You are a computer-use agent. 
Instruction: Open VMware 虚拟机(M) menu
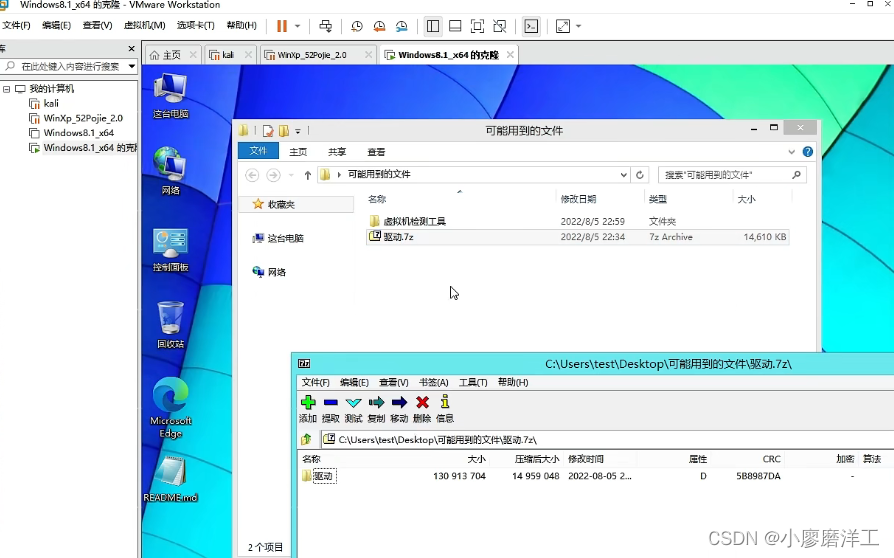pyautogui.click(x=144, y=26)
